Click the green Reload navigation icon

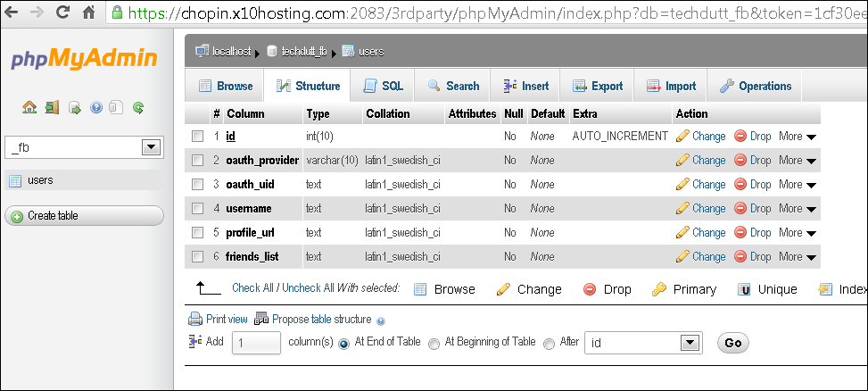click(138, 107)
